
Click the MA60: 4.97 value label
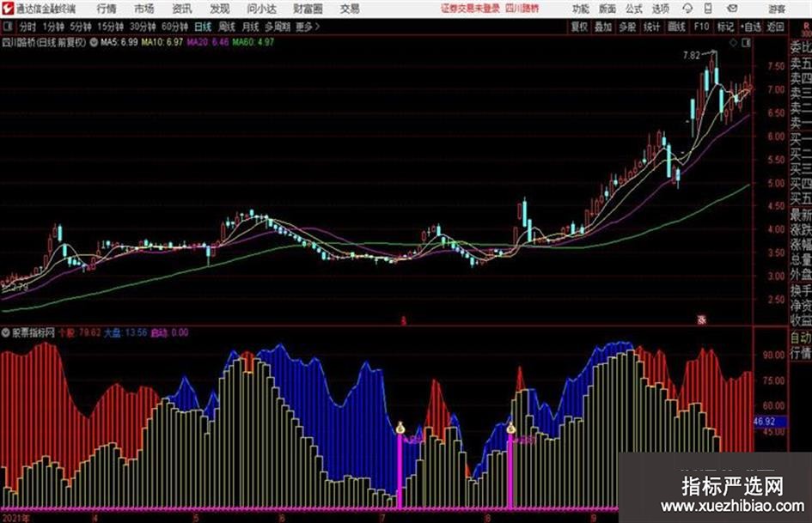253,42
